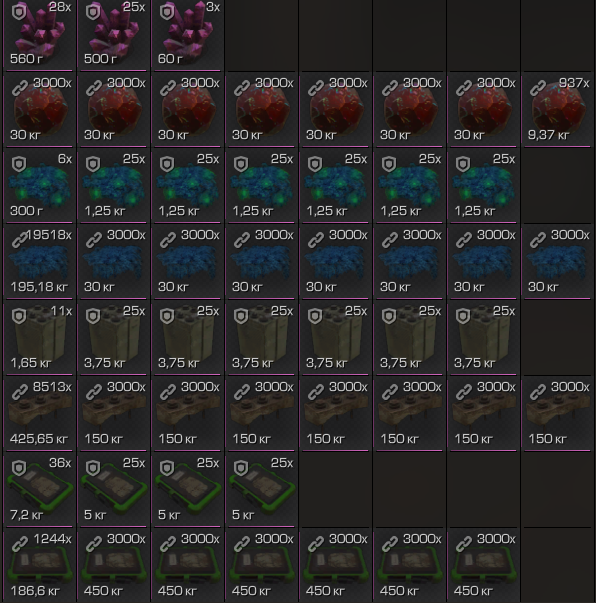The width and height of the screenshot is (596, 603).
Task: Select the 9,37 кг red orb
Action: [x=557, y=111]
